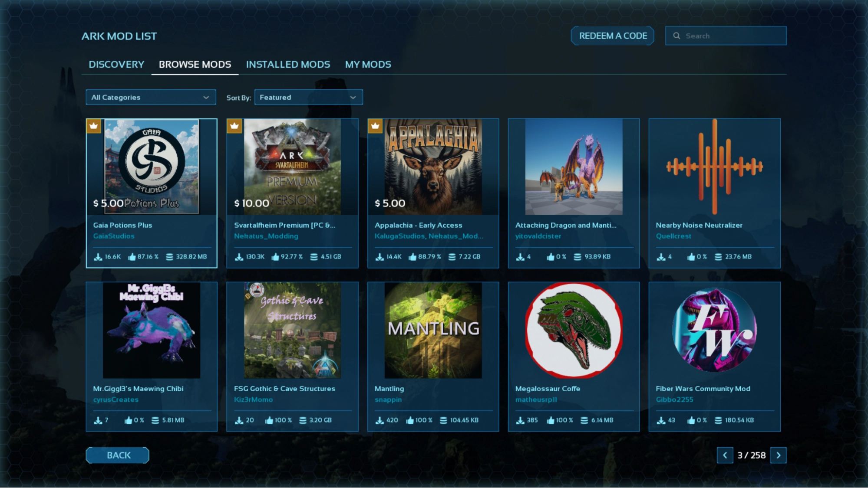Click the thumbs-up rating icon on Megalossaur Coffe
This screenshot has width=868, height=488.
tap(551, 420)
